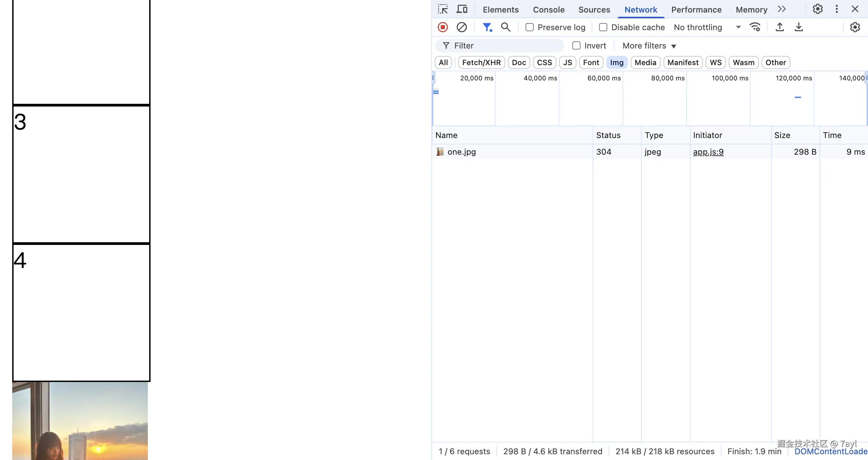Toggle the network filter funnel icon
The image size is (868, 460).
(487, 27)
